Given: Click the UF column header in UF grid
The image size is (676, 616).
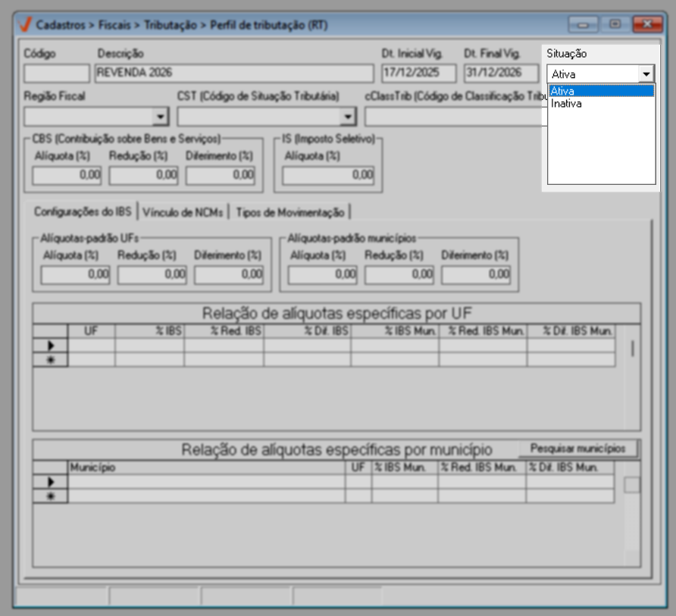Looking at the screenshot, I should [92, 331].
